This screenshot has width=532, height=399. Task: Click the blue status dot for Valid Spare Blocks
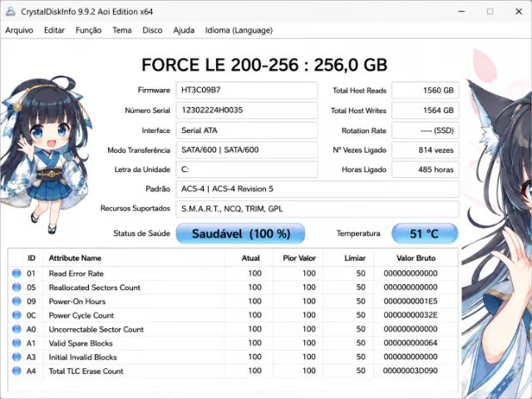pyautogui.click(x=17, y=343)
